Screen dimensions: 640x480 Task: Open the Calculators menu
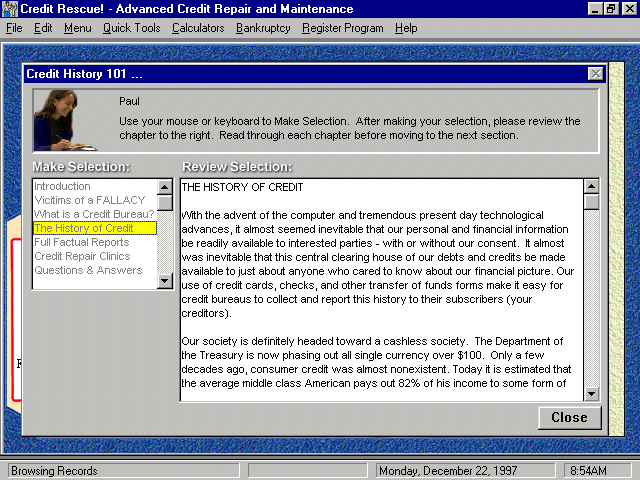(198, 28)
